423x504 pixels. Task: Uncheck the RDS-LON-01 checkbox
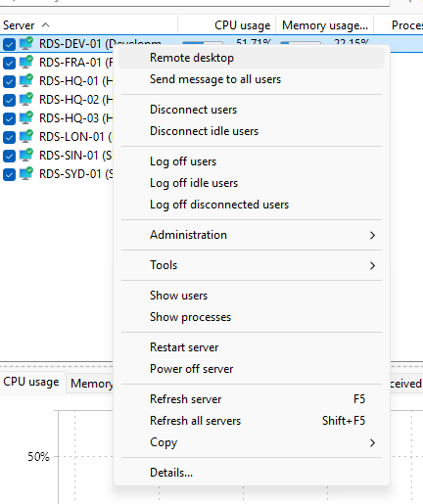click(9, 137)
